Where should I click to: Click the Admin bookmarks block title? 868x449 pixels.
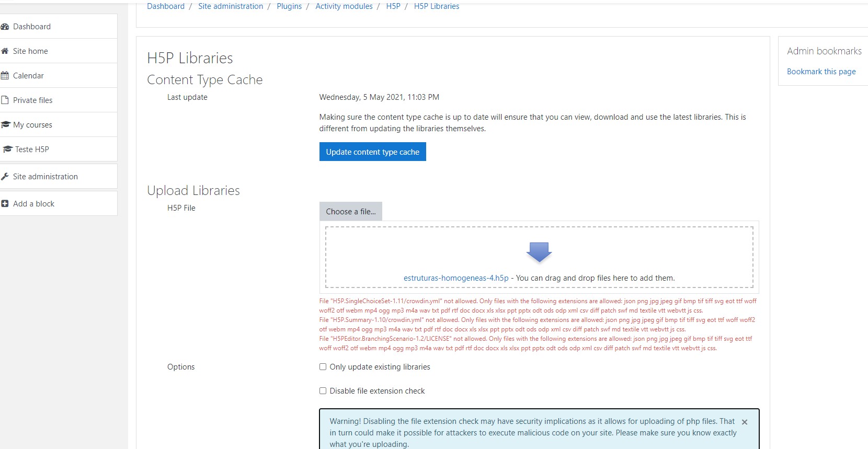824,51
